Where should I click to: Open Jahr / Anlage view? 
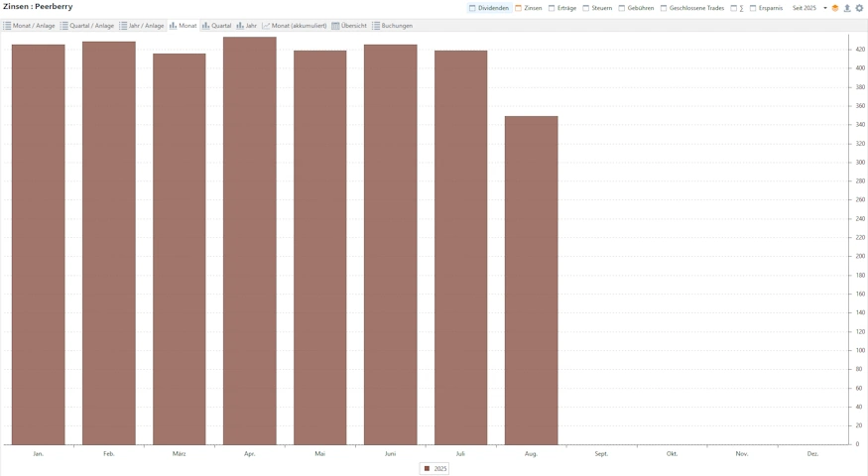142,26
